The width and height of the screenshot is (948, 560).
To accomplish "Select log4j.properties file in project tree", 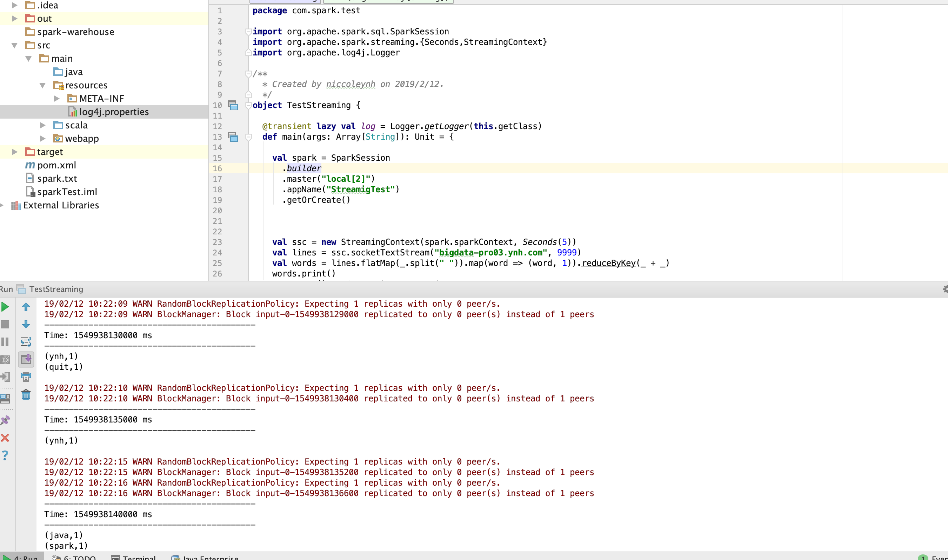I will [x=114, y=112].
